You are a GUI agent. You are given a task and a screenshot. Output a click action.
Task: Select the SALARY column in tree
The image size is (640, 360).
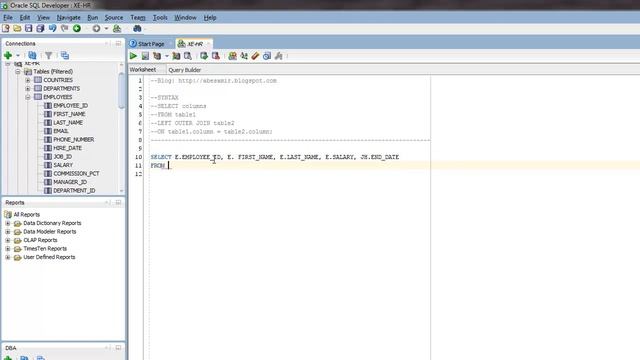63,165
